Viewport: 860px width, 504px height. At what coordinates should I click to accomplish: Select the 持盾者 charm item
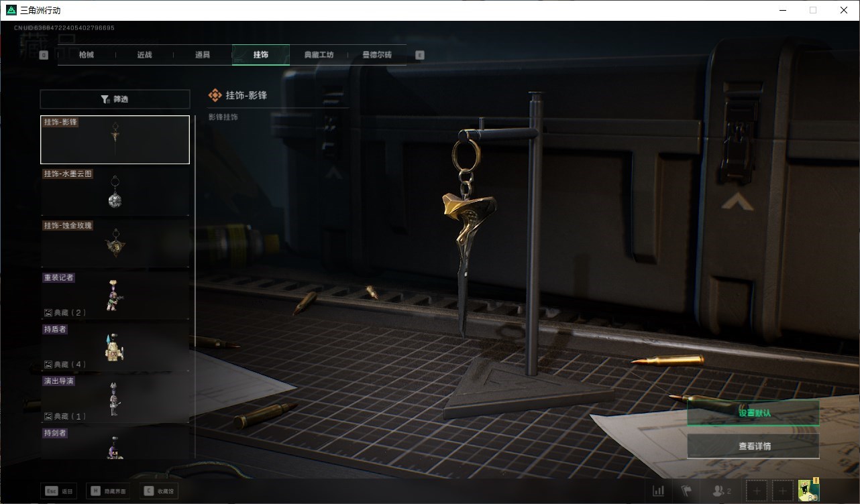coord(115,347)
